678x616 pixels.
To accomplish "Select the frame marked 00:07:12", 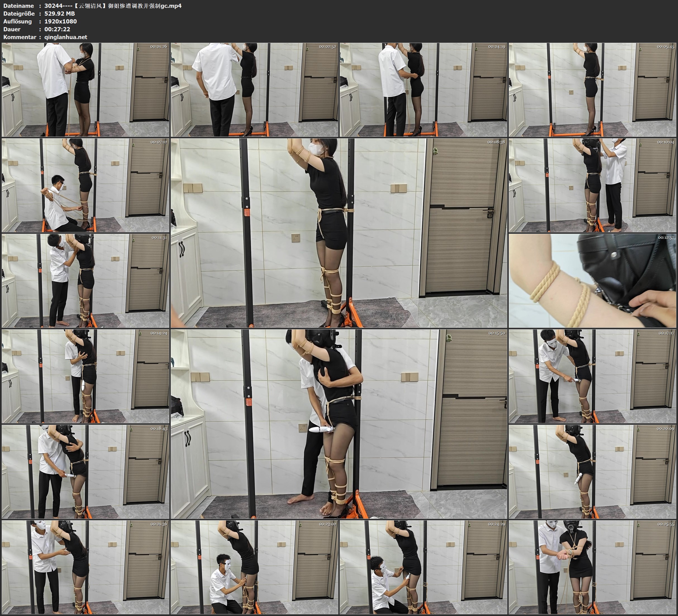I will (x=85, y=185).
